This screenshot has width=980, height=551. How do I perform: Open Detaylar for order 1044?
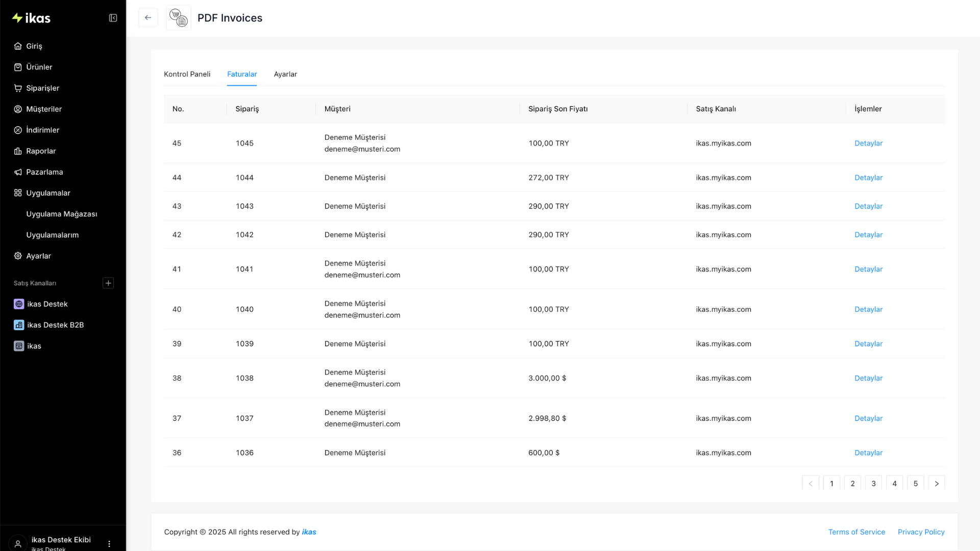(x=868, y=178)
